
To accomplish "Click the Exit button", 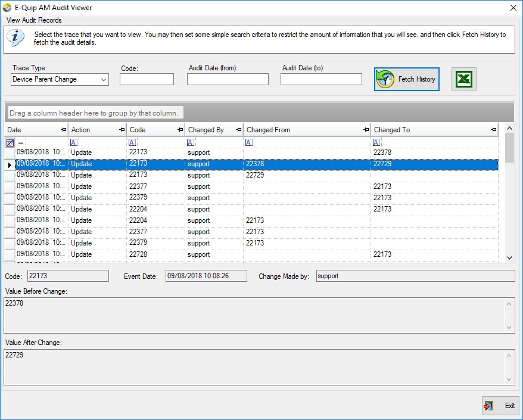I will click(500, 406).
